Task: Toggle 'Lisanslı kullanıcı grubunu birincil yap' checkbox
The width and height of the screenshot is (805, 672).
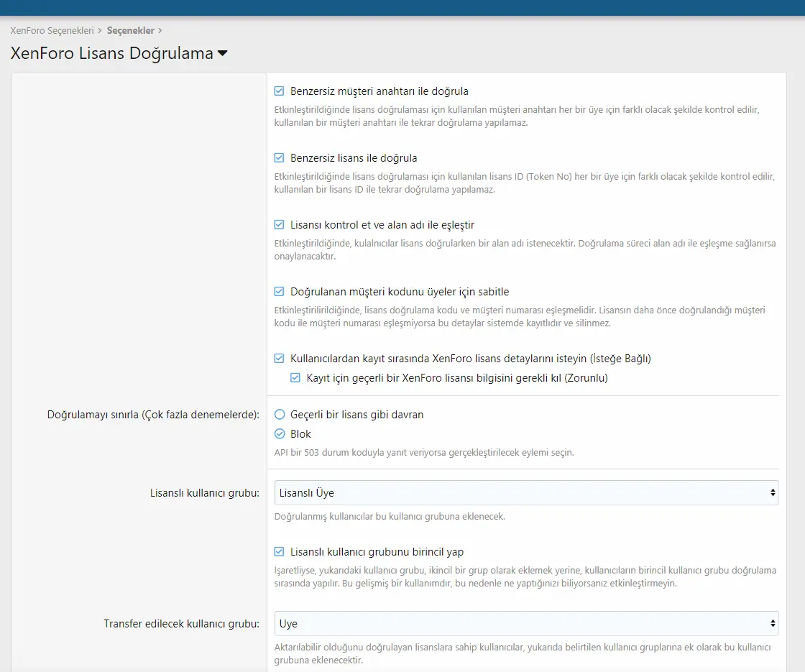Action: coord(279,551)
